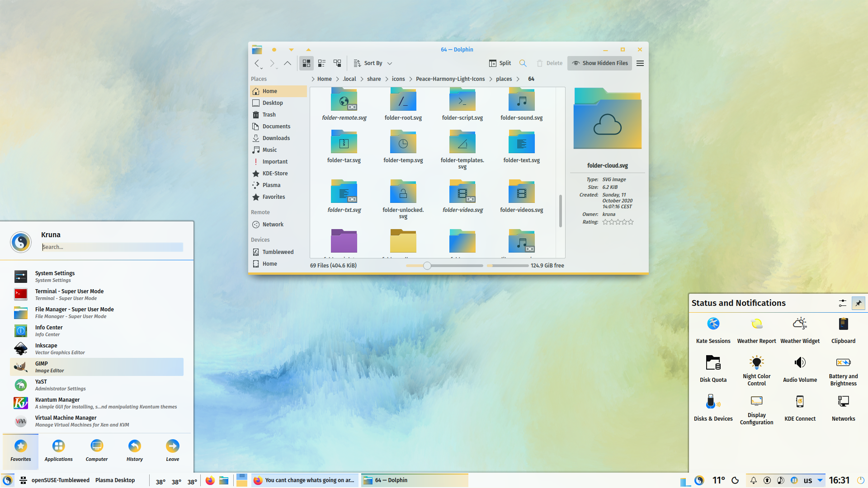Click updates arrow icon in system tray
Image resolution: width=868 pixels, height=488 pixels.
(767, 480)
